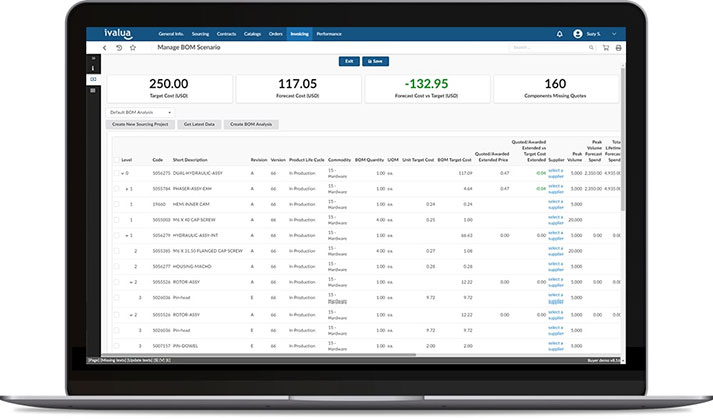Image resolution: width=713 pixels, height=419 pixels.
Task: Open the grid icon in left sidebar
Action: pyautogui.click(x=93, y=91)
